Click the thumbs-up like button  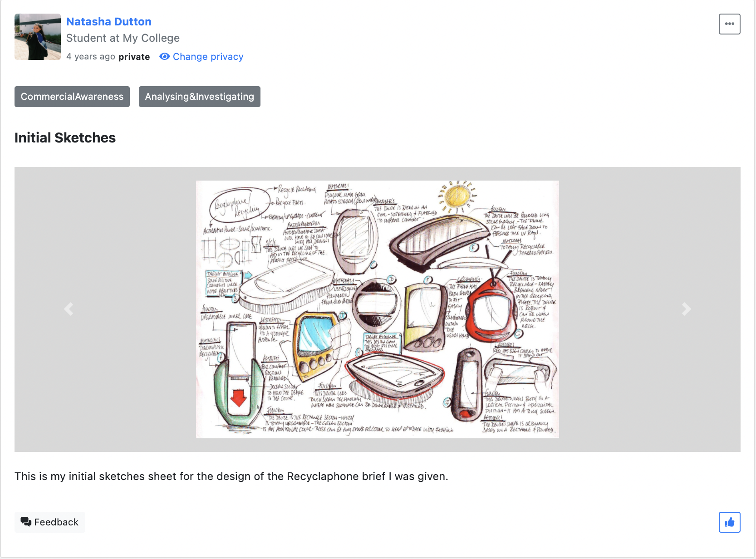pyautogui.click(x=729, y=522)
